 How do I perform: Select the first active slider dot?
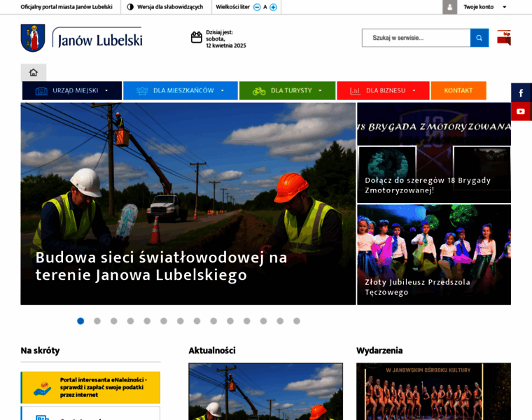(x=80, y=321)
